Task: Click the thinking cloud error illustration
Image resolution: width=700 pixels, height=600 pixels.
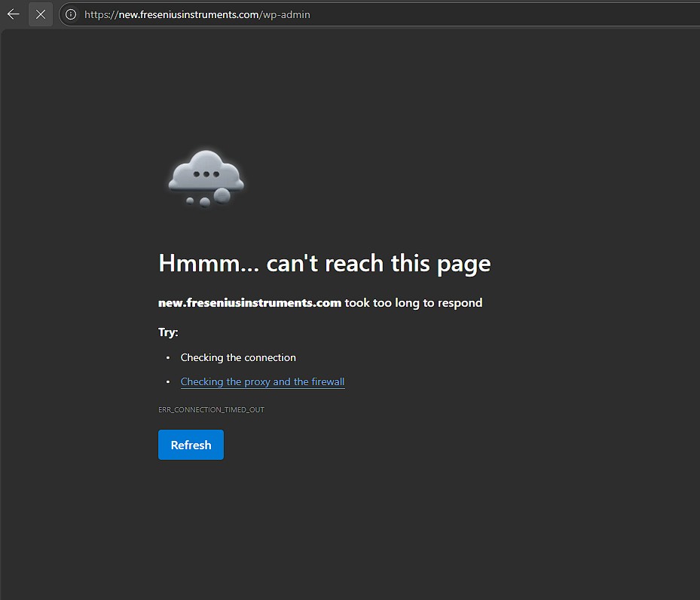Action: [206, 179]
